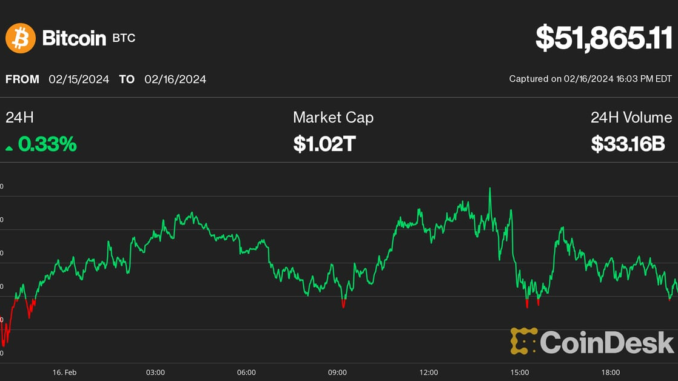The height and width of the screenshot is (381, 678).
Task: Click the Market Cap label
Action: 333,118
